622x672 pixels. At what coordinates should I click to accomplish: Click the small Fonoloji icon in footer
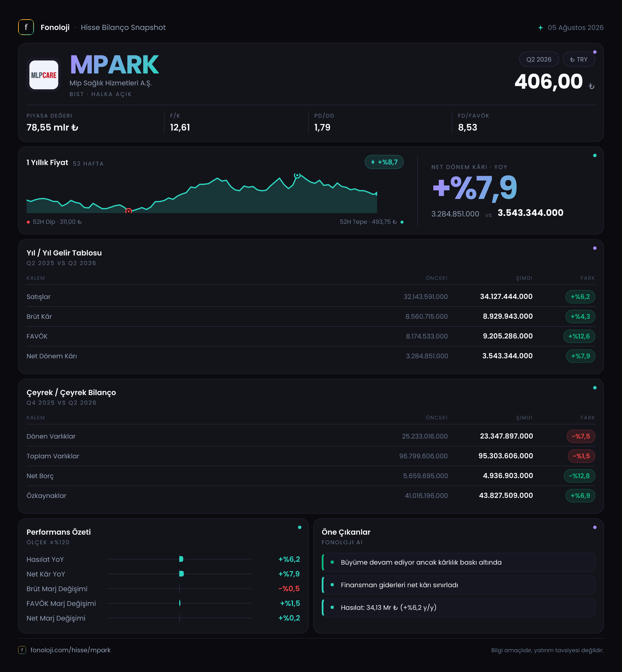[x=22, y=650]
